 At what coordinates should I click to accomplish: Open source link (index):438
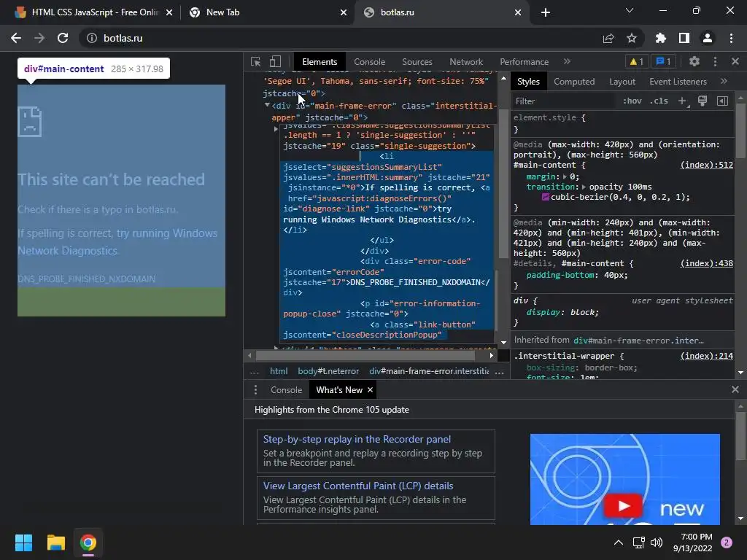(706, 263)
